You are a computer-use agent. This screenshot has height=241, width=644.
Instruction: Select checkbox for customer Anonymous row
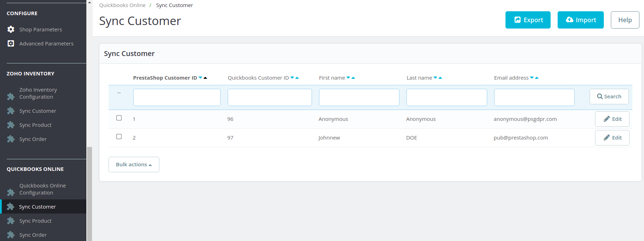click(x=119, y=118)
